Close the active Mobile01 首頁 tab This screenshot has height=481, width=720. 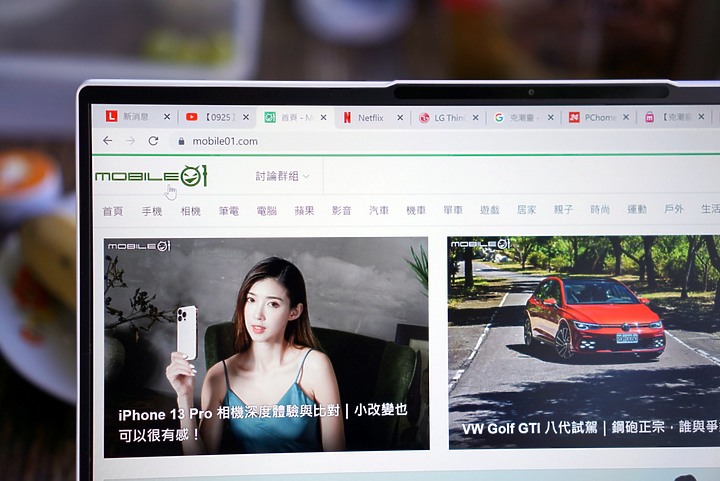coord(324,117)
